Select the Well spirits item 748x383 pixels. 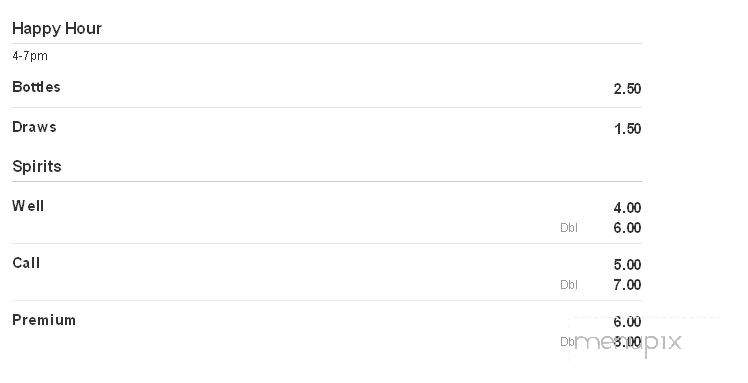point(28,206)
